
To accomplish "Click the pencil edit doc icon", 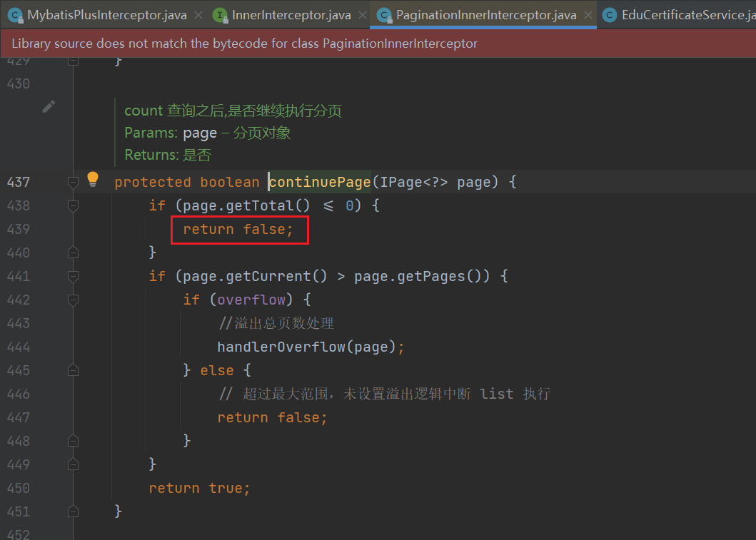I will pyautogui.click(x=49, y=107).
